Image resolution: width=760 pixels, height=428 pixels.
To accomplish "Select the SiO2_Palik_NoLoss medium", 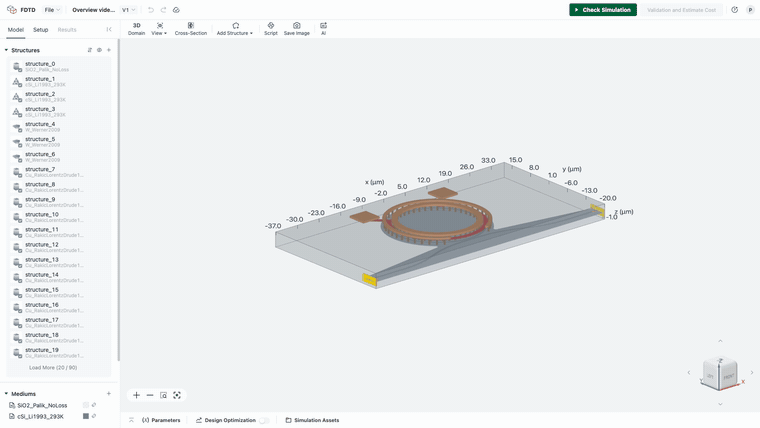I will click(42, 405).
